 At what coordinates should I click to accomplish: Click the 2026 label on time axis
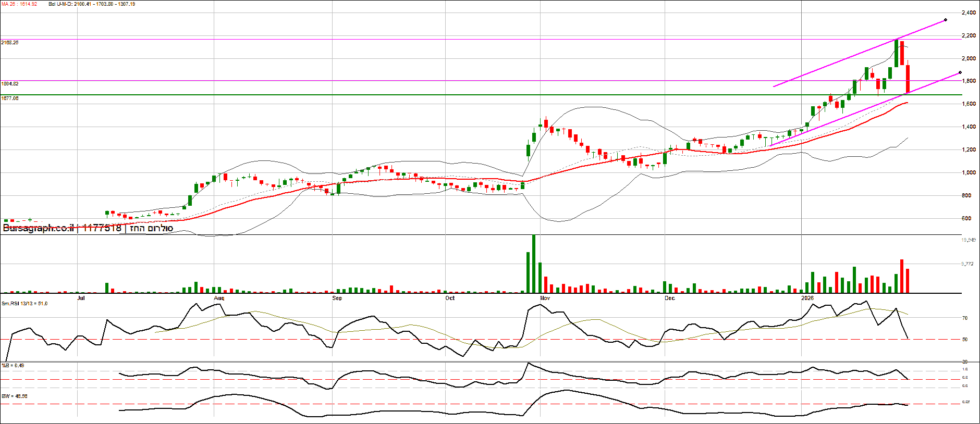pos(807,298)
